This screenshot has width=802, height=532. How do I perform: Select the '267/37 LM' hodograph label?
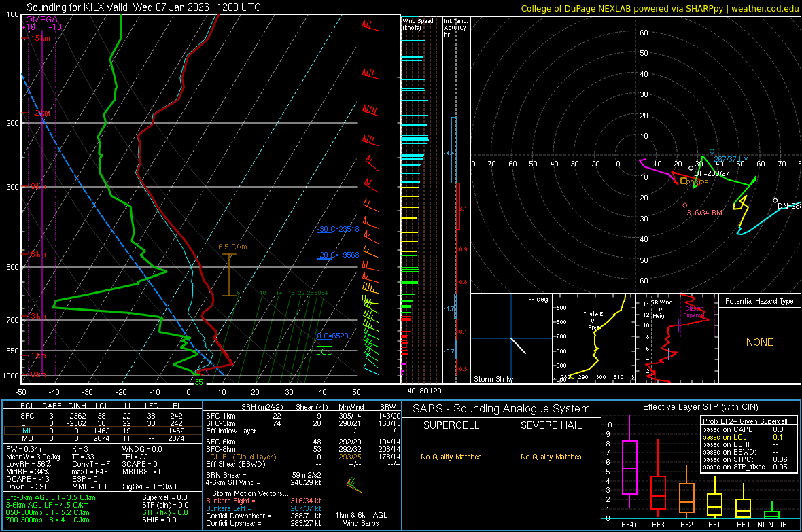731,159
